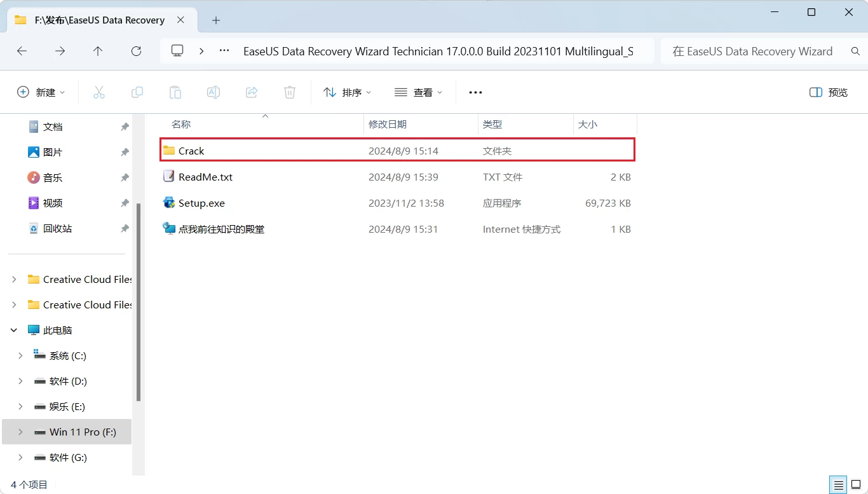Select the Setup.exe file
868x494 pixels.
coord(397,203)
